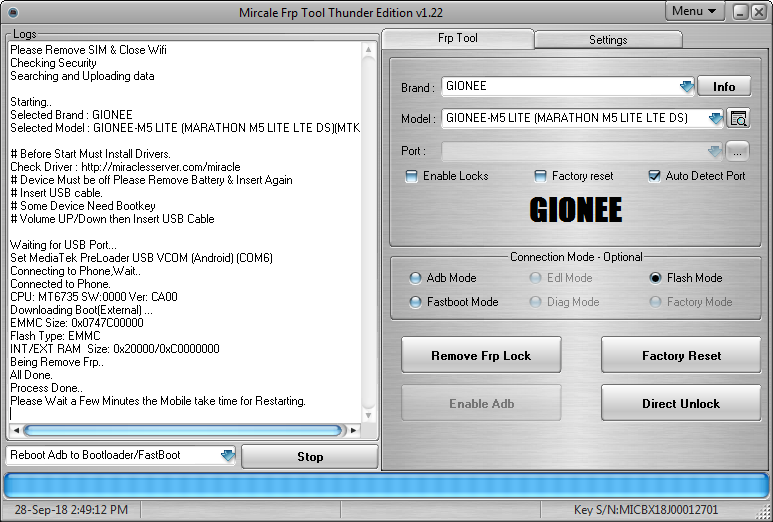Click log line 'EMMC Size: 0x0747C00000'
This screenshot has width=773, height=522.
[76, 323]
